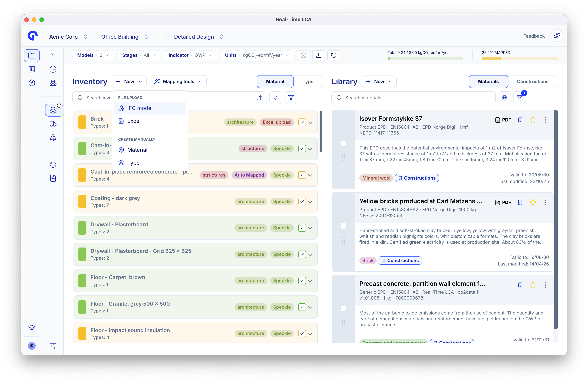Click the inventory filter funnel icon
Screen dimensions: 588x383
coord(291,98)
